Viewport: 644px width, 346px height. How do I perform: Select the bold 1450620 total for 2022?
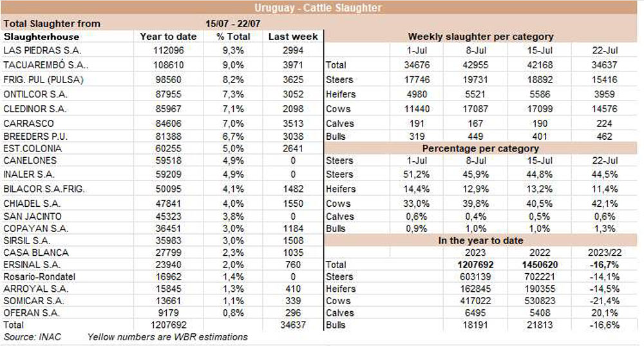coord(539,264)
